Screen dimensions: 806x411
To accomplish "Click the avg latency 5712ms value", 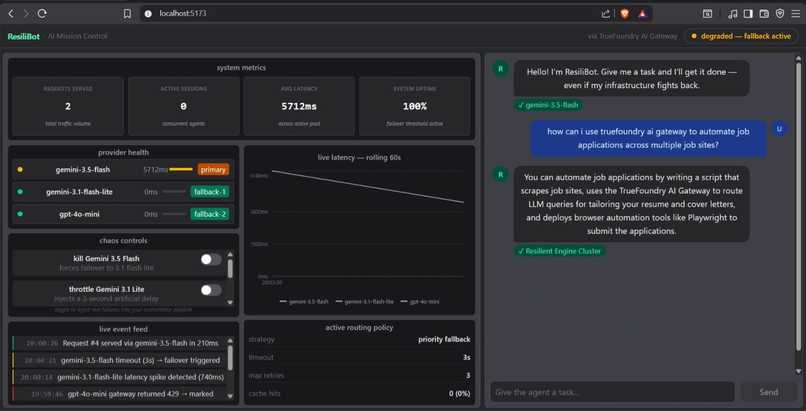I will pyautogui.click(x=299, y=106).
